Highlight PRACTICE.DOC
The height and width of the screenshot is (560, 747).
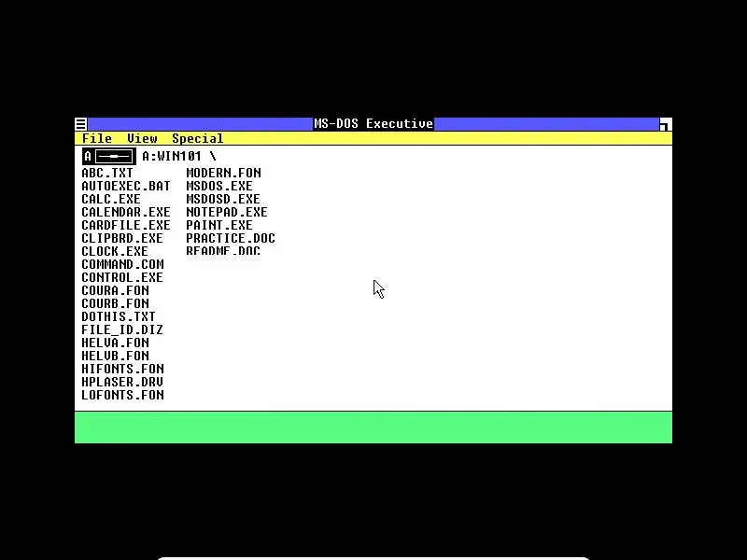(x=231, y=238)
